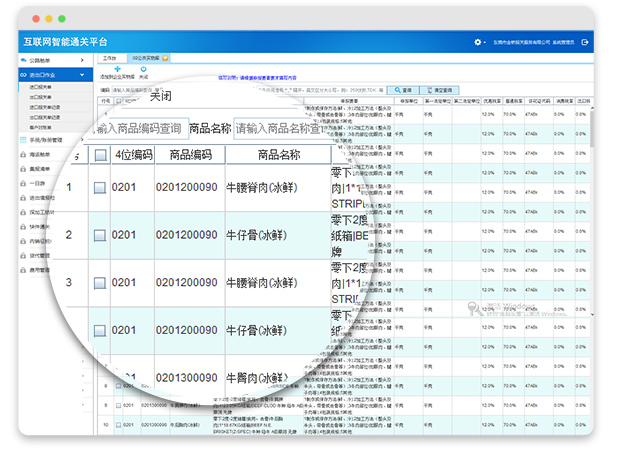Click the 查询 search button
623x455 pixels.
(405, 89)
